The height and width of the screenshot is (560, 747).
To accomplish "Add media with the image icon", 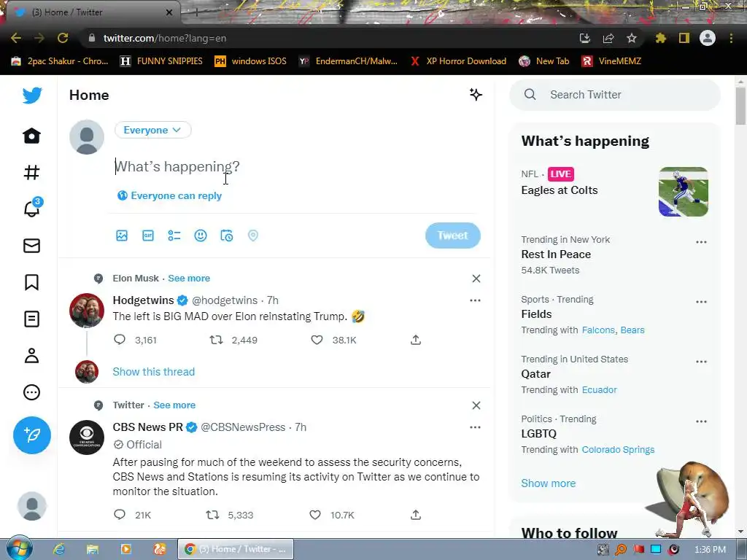I will (x=122, y=236).
